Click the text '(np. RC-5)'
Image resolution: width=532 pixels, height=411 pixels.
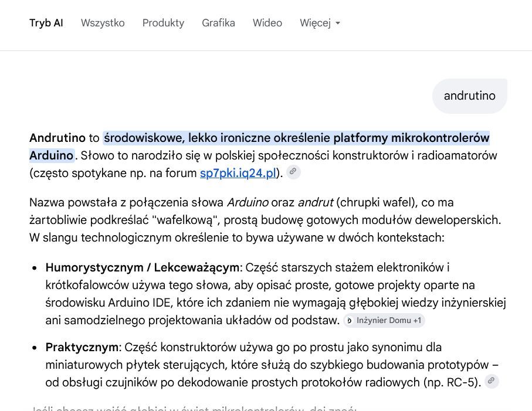452,382
